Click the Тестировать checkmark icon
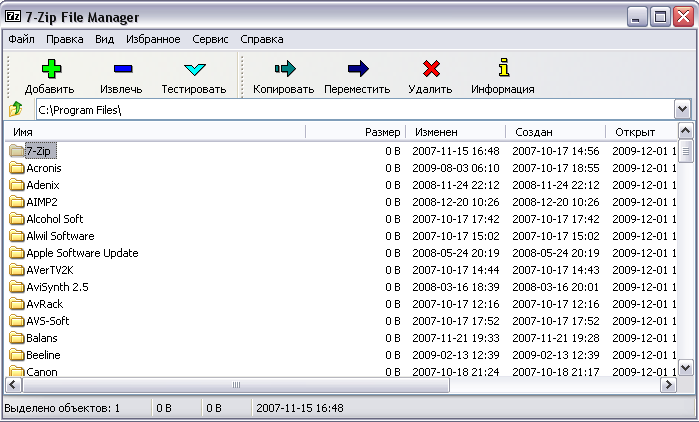 coord(194,69)
